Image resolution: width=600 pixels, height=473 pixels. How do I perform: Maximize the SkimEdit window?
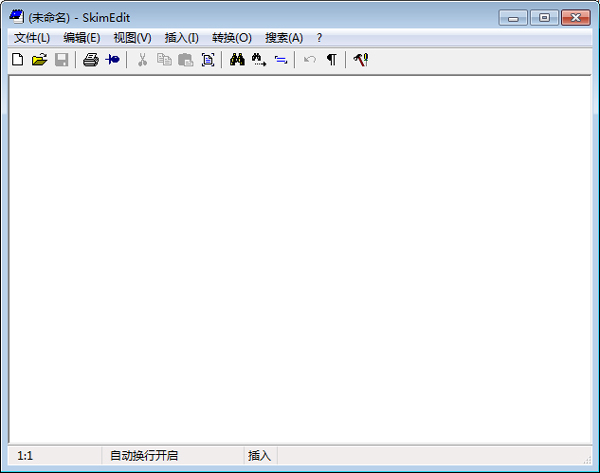tap(544, 18)
